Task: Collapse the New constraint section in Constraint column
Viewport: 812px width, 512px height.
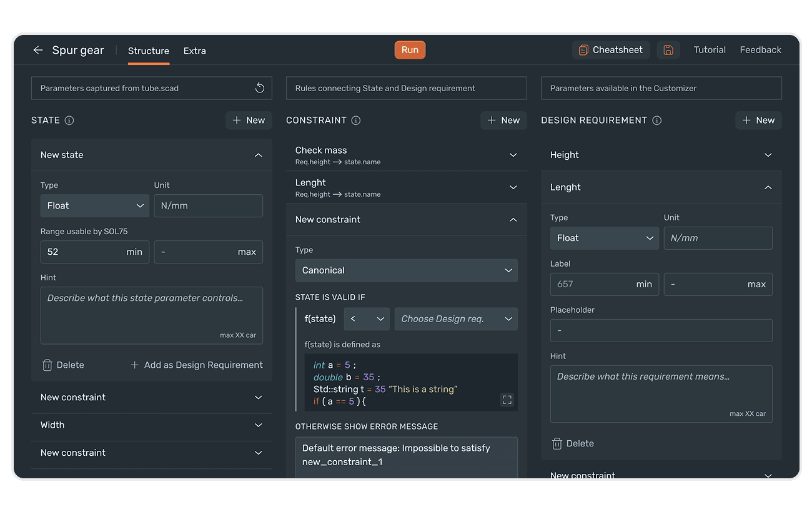Action: click(x=513, y=220)
